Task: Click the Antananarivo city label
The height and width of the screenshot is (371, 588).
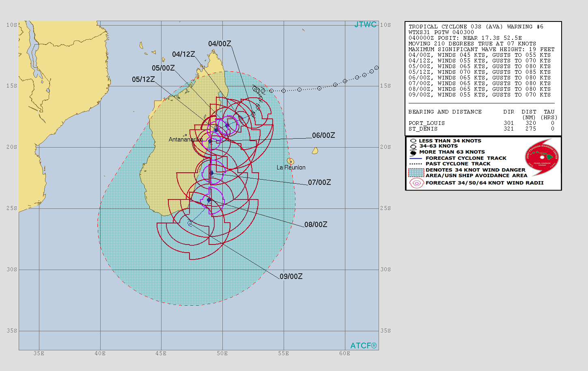Action: (186, 139)
